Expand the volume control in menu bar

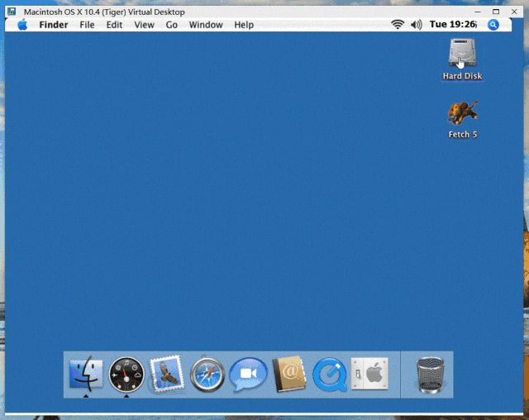tap(416, 25)
